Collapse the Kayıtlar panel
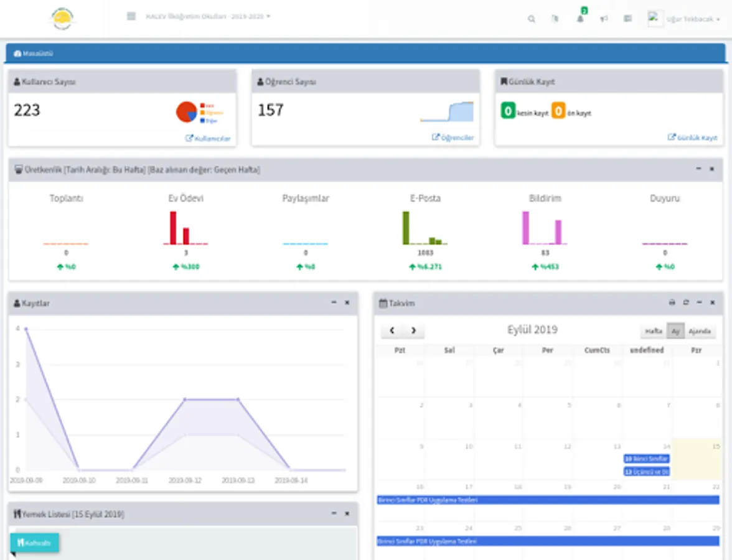This screenshot has width=732, height=560. (334, 302)
